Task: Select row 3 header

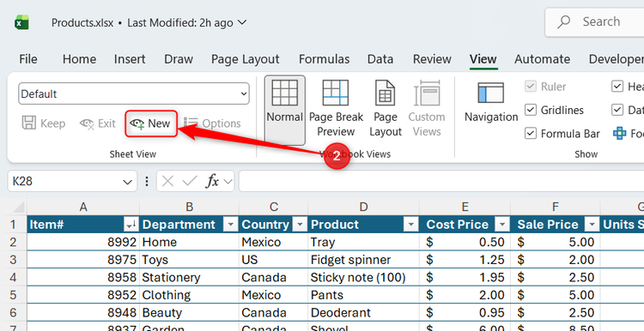Action: 13,260
